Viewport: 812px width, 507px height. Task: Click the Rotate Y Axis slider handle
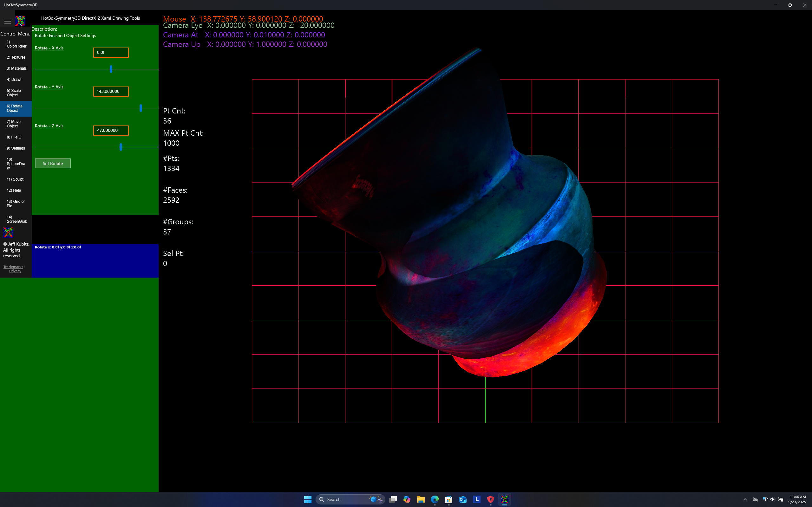point(141,108)
